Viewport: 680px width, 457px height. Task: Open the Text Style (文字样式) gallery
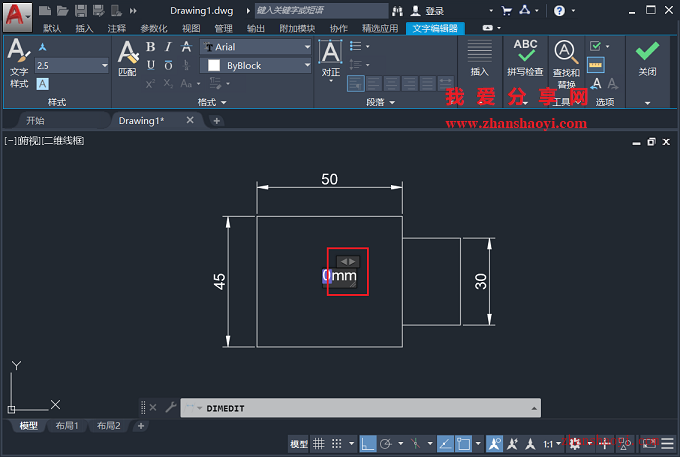pyautogui.click(x=19, y=63)
